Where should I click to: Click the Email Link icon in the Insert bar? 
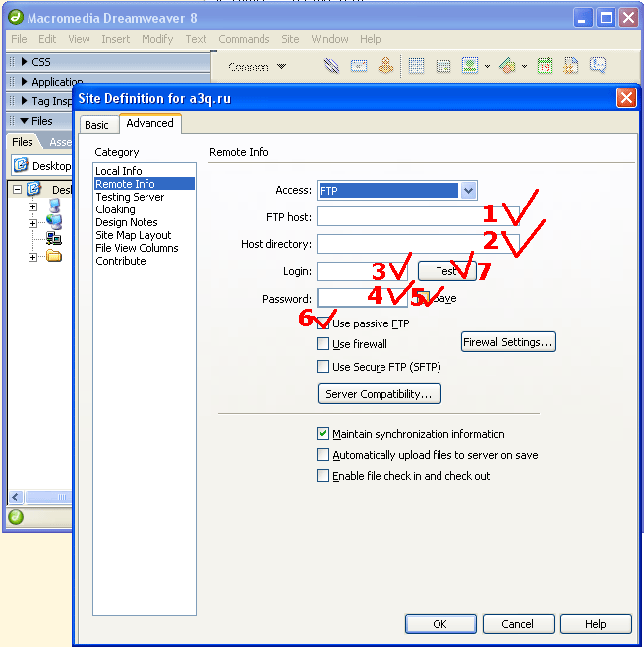click(x=359, y=66)
